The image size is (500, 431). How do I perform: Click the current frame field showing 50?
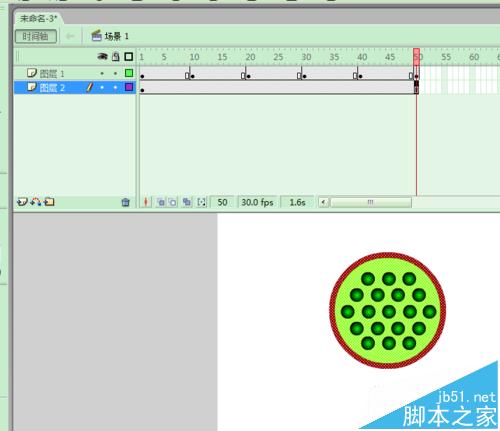tap(222, 202)
